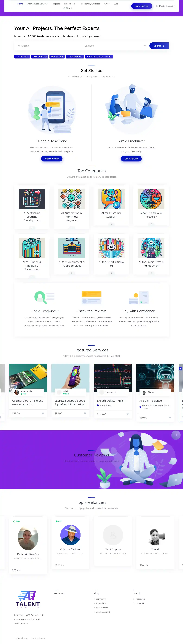Image resolution: width=183 pixels, height=644 pixels.
Task: Open AI for Customer Support category image
Action: (x=111, y=199)
